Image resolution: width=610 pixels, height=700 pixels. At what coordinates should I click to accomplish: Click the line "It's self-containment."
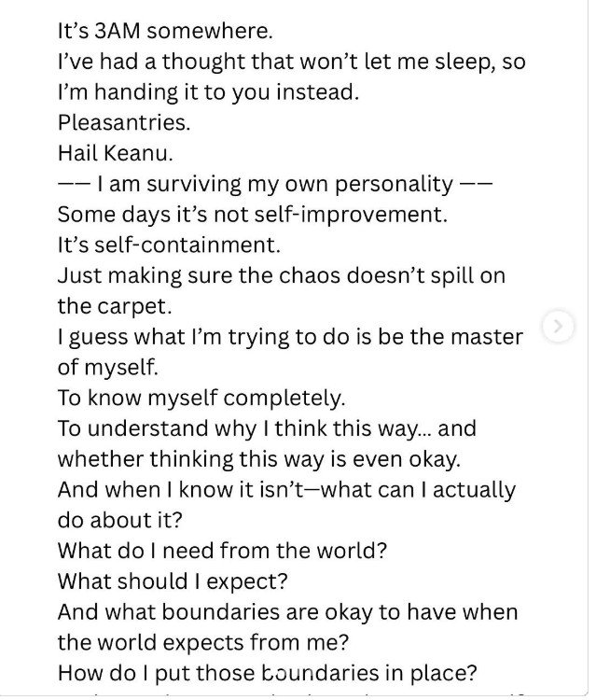(169, 245)
